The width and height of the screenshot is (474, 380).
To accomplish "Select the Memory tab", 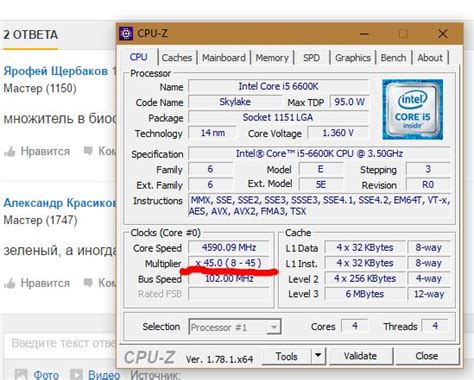I will click(x=272, y=58).
